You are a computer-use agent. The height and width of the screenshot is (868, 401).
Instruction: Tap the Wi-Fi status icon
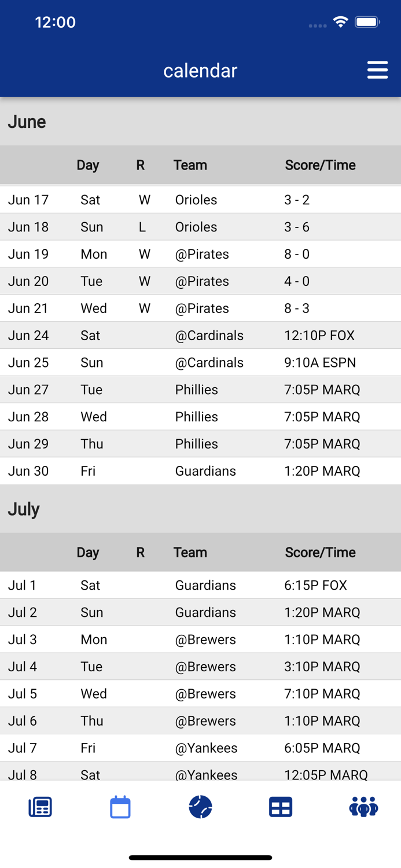click(340, 21)
